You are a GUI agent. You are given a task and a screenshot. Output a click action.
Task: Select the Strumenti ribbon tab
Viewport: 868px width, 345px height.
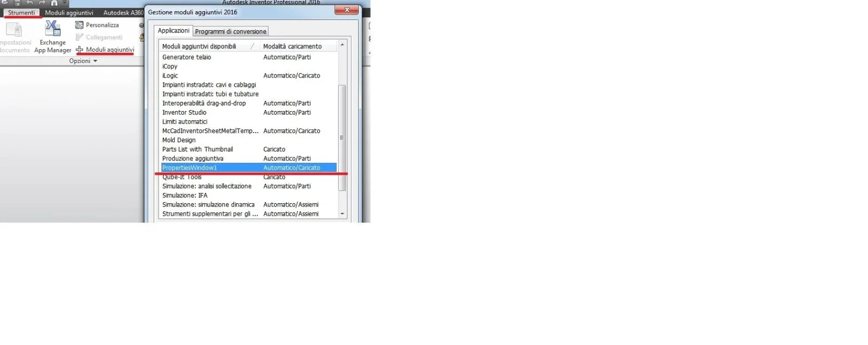(x=22, y=12)
